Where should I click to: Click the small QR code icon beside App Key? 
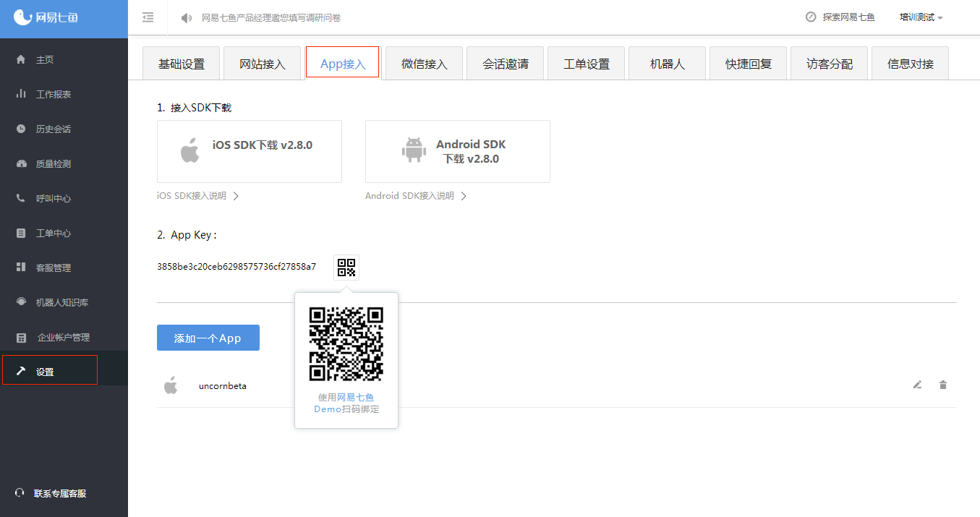(347, 267)
